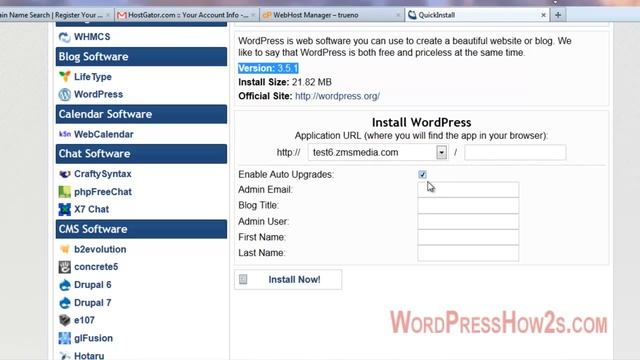The width and height of the screenshot is (640, 360).
Task: Open the concrete5 link
Action: [96, 267]
